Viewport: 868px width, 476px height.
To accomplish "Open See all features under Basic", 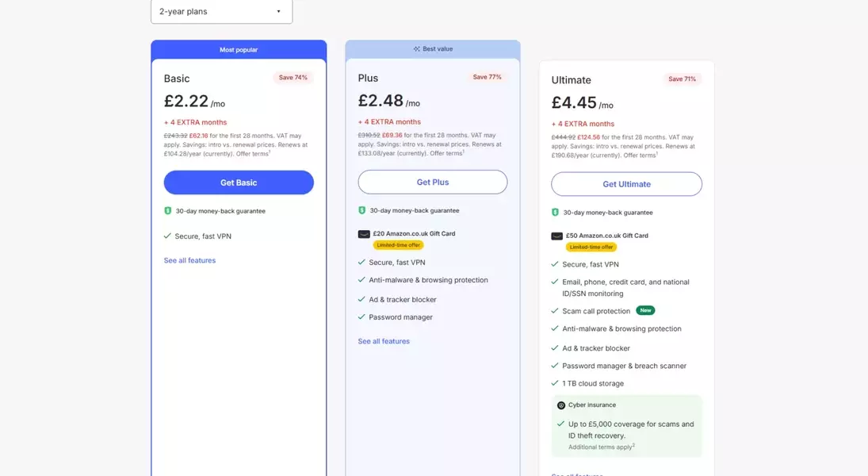I will point(189,260).
